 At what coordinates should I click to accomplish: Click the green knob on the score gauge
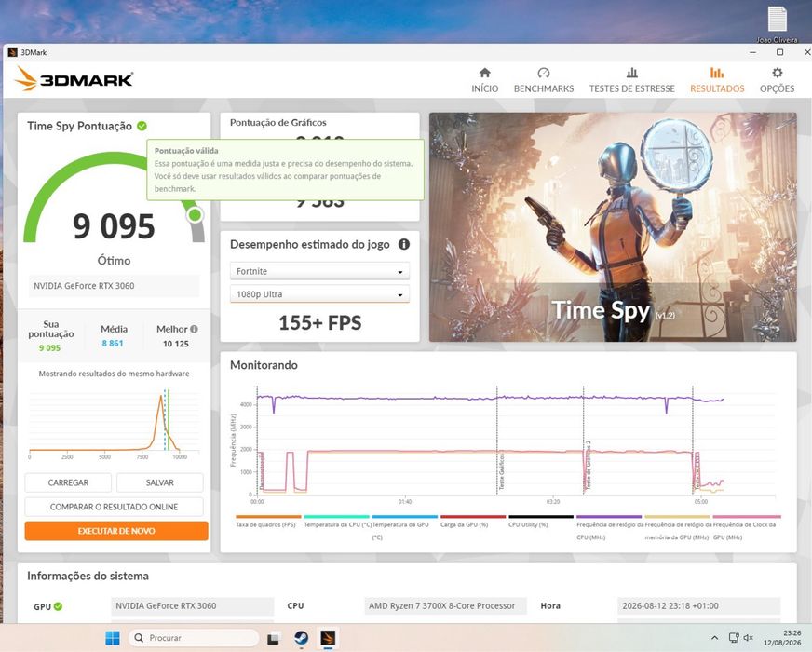coord(196,214)
